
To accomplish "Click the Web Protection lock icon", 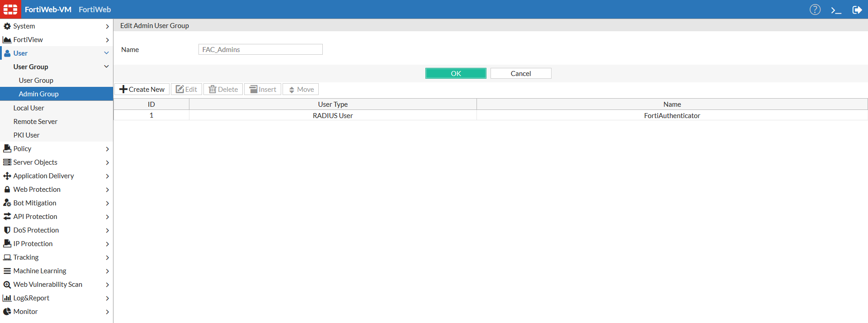I will pyautogui.click(x=7, y=189).
